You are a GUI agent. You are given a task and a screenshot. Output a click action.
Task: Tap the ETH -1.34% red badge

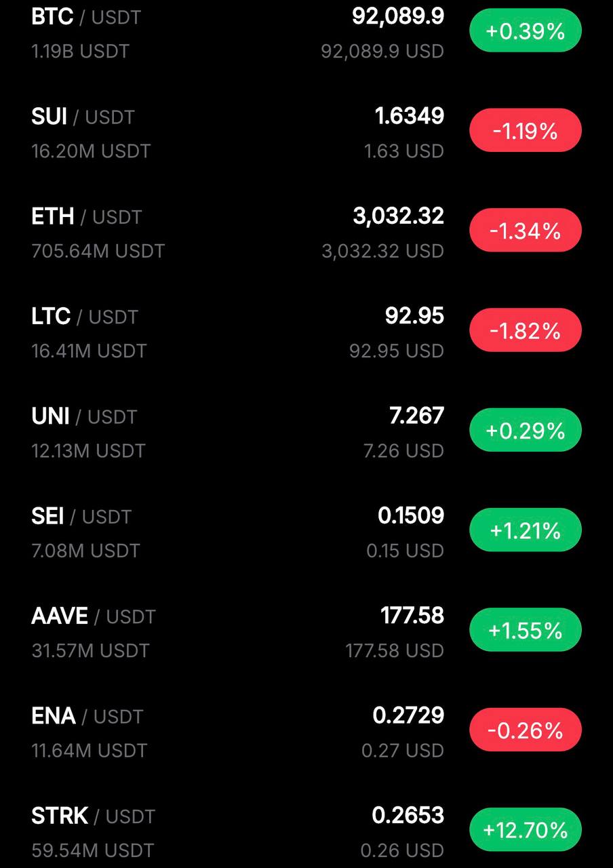tap(526, 231)
